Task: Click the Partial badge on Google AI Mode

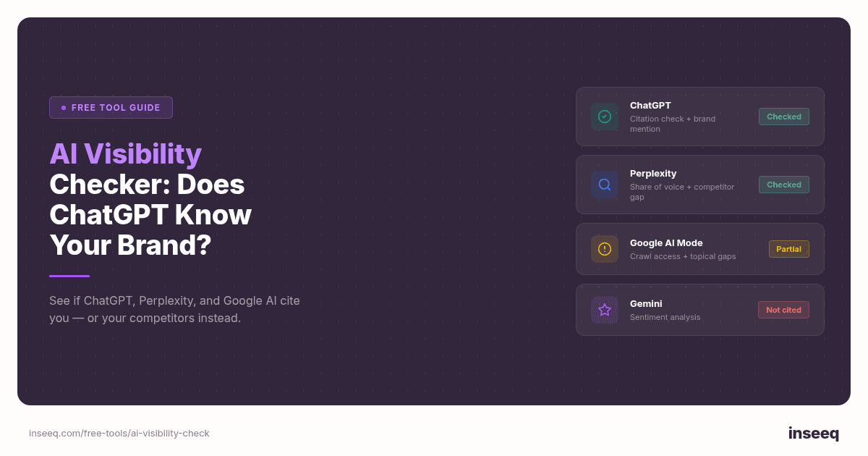Action: click(788, 249)
